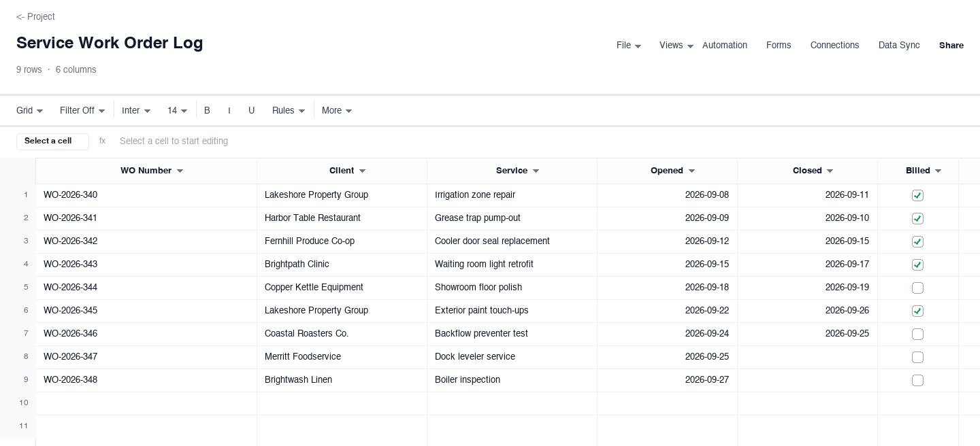Screen dimensions: 980x446
Task: Open the Inter font dropdown
Action: pyautogui.click(x=136, y=110)
